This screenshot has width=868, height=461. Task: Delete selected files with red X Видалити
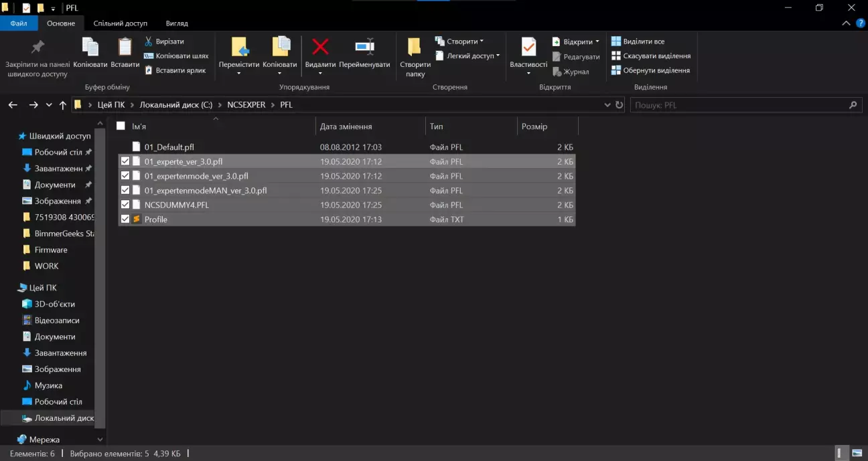click(x=320, y=56)
